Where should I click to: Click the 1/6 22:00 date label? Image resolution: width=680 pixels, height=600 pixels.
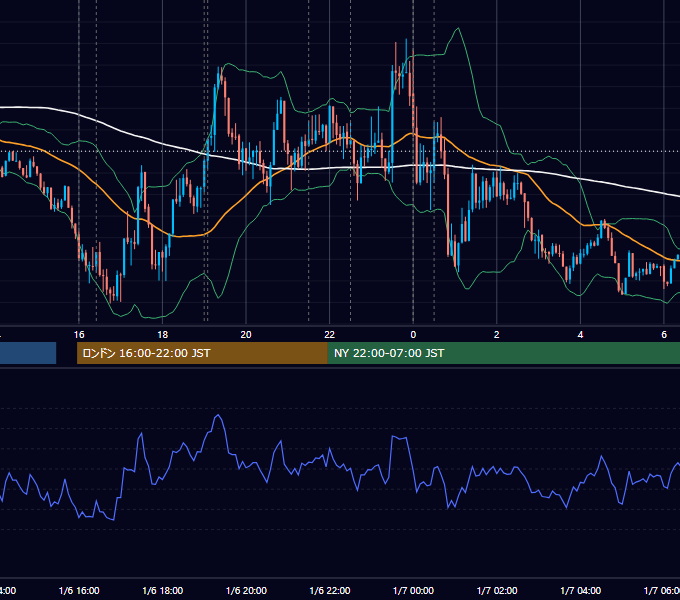coord(330,591)
